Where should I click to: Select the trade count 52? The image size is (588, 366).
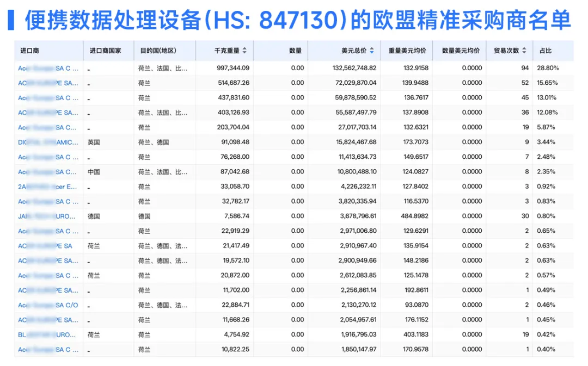(x=525, y=83)
